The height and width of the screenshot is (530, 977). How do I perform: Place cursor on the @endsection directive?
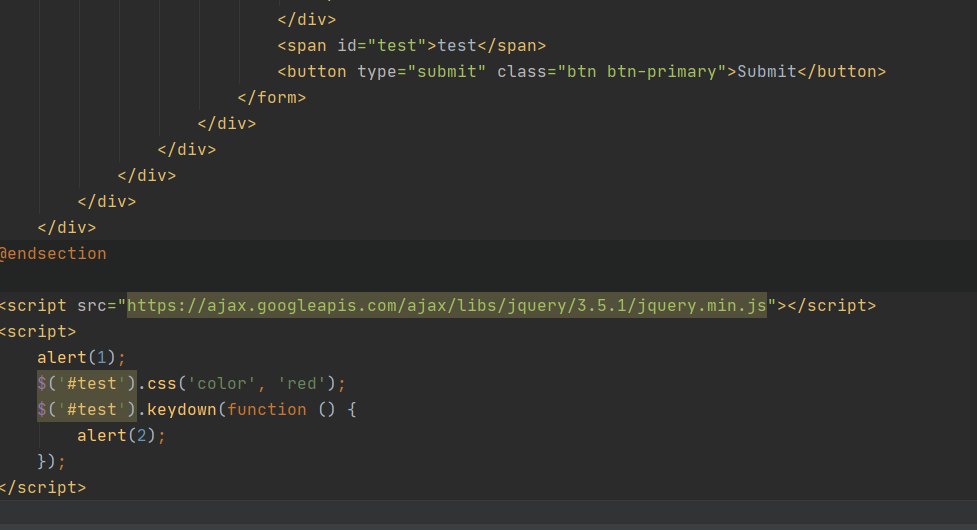pos(53,253)
